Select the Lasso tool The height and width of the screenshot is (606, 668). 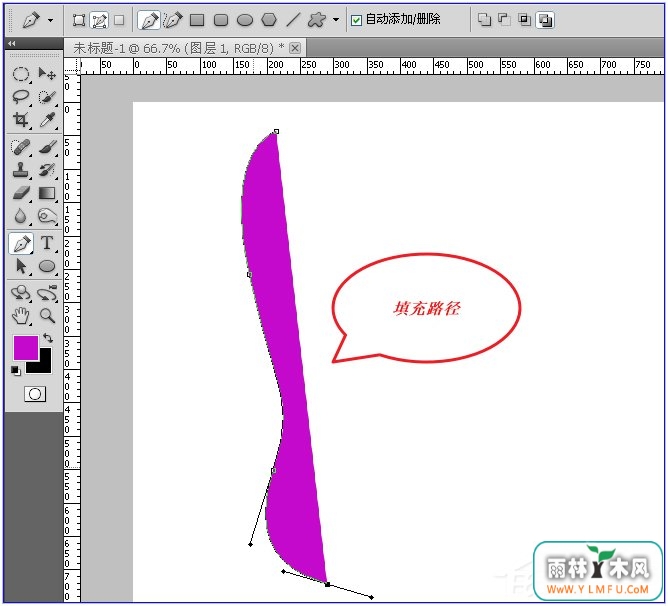click(x=20, y=97)
